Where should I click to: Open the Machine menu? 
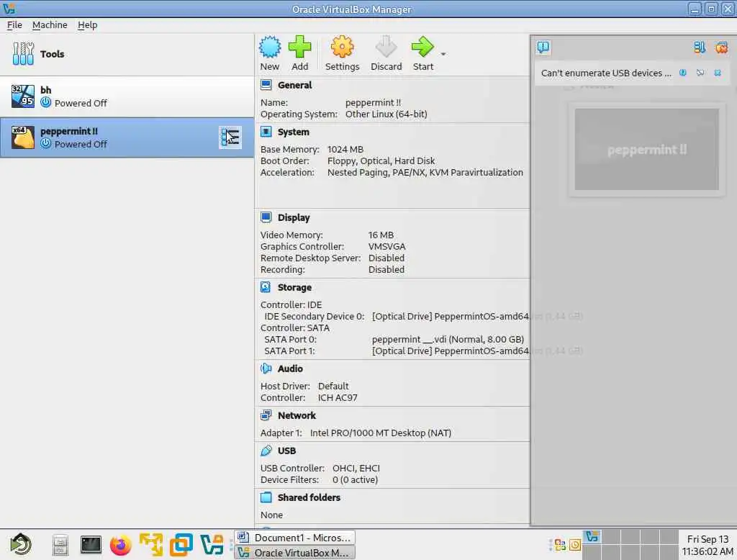pyautogui.click(x=50, y=25)
